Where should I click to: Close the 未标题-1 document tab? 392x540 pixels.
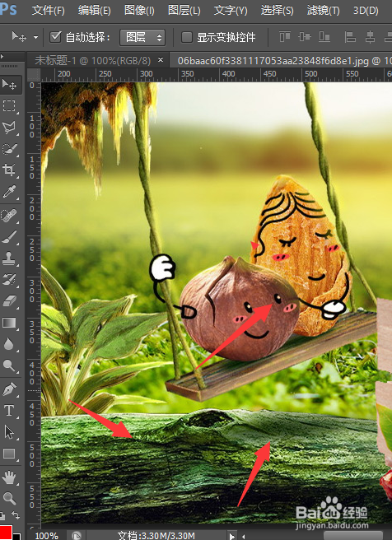click(x=161, y=60)
